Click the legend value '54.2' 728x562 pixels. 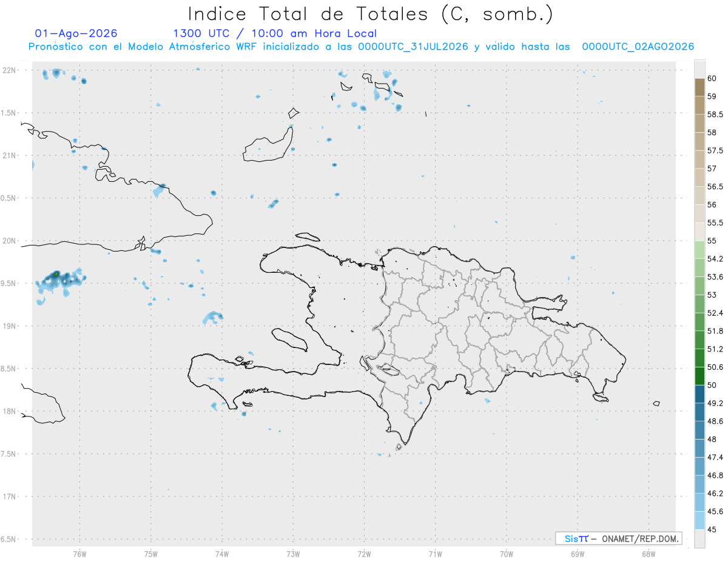(715, 259)
